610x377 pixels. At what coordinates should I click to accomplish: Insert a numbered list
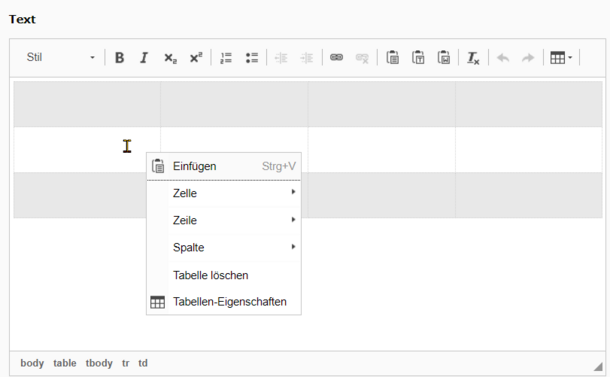pyautogui.click(x=226, y=58)
